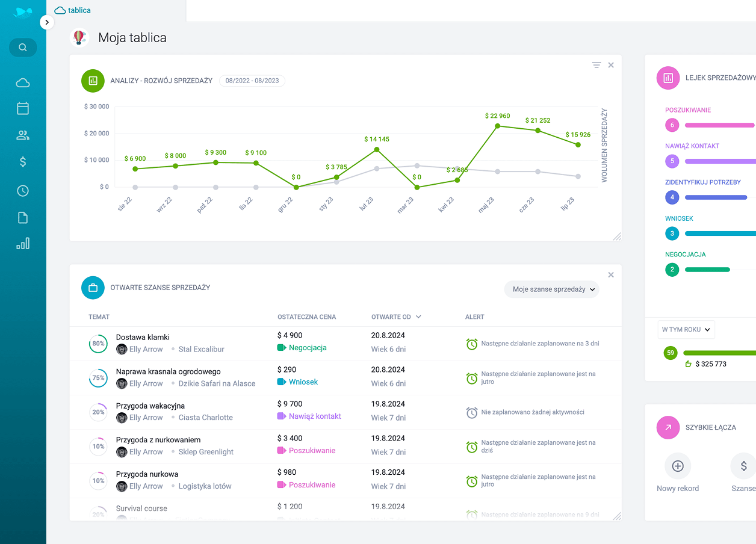The width and height of the screenshot is (756, 544).
Task: Click the cloud dashboard icon in sidebar
Action: coord(23,82)
